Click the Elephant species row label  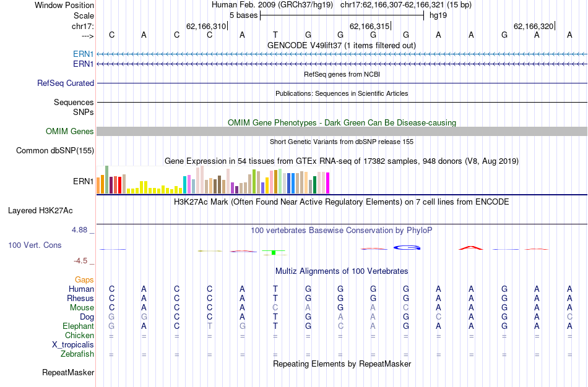click(79, 326)
